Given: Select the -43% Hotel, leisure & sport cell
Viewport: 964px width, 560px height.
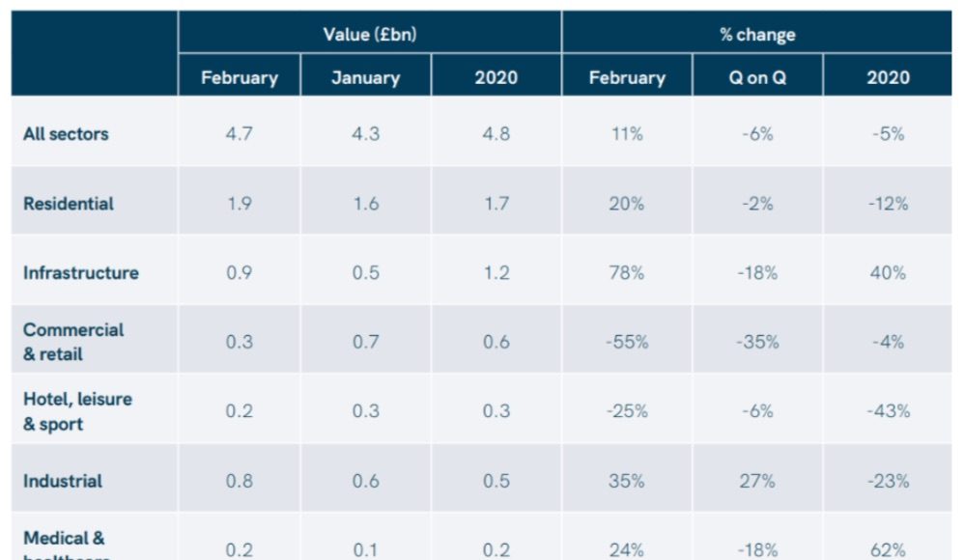Looking at the screenshot, I should [887, 411].
